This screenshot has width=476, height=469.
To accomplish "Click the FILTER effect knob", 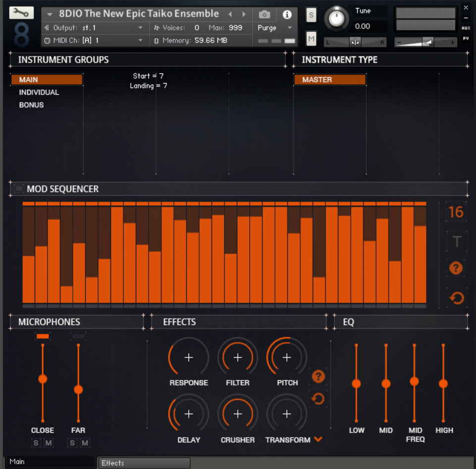I will [238, 357].
